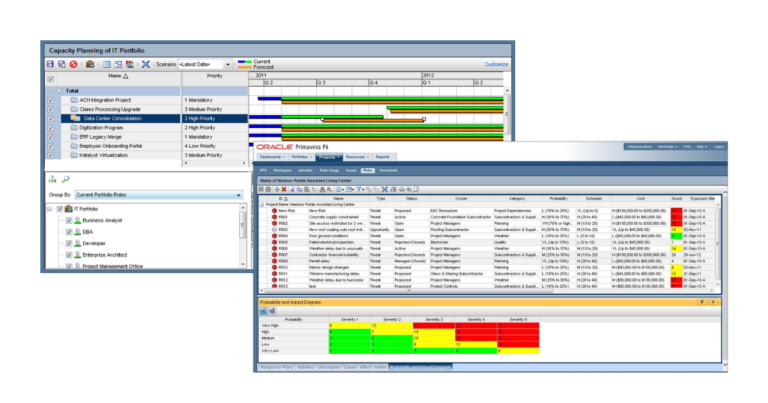Sort by the Name column header in Capacity Planning
The width and height of the screenshot is (768, 403).
(x=118, y=76)
